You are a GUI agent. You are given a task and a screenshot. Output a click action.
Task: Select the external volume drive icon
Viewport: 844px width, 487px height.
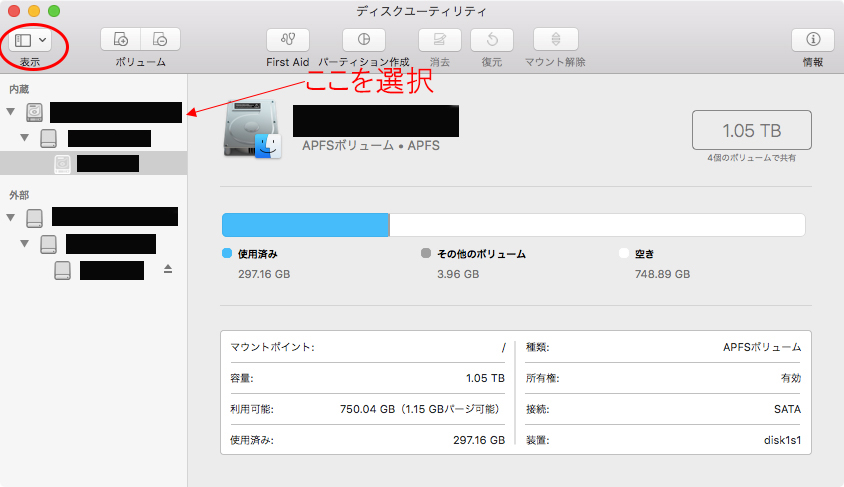[x=62, y=270]
